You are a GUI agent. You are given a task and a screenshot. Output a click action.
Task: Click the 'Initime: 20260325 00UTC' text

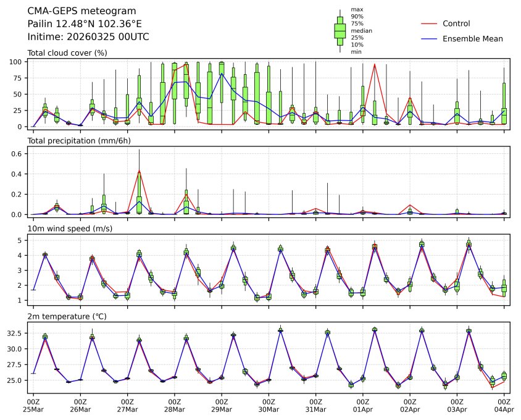click(x=88, y=37)
